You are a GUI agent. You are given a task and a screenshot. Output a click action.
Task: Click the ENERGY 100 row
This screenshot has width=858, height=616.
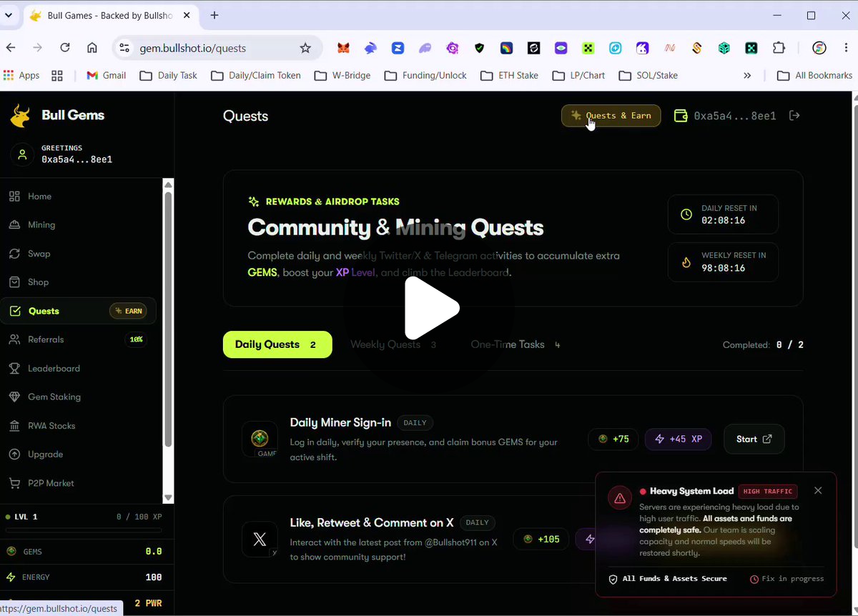(x=84, y=577)
